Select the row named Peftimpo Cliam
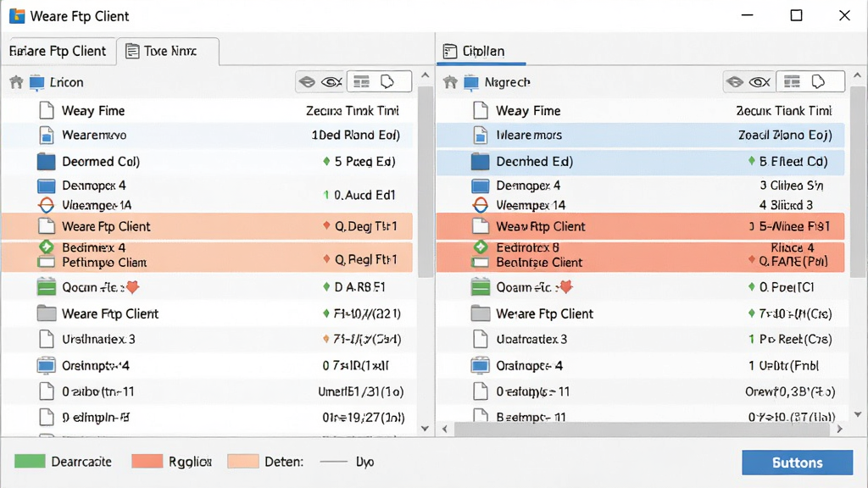 [207, 263]
